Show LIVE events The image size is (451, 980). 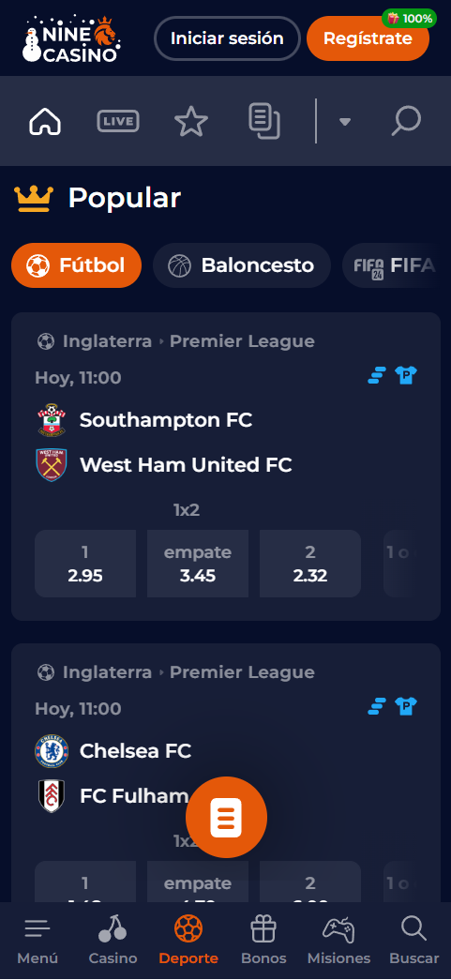[x=118, y=121]
